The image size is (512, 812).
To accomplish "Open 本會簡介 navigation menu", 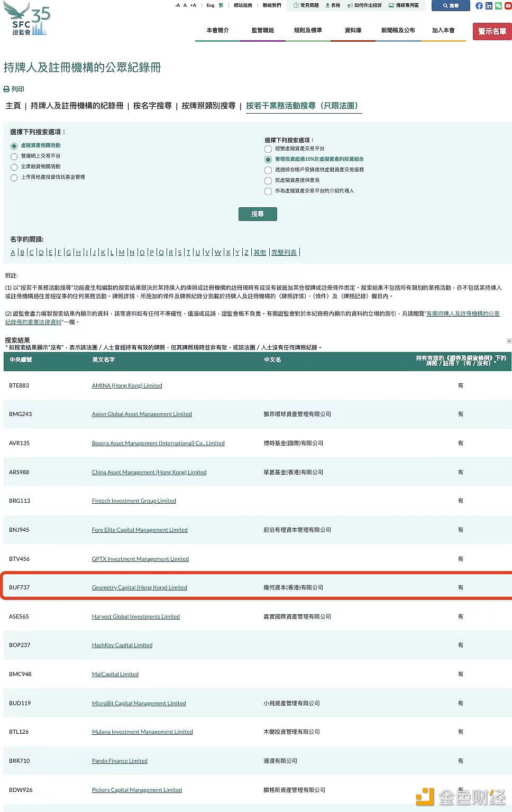I will [217, 31].
